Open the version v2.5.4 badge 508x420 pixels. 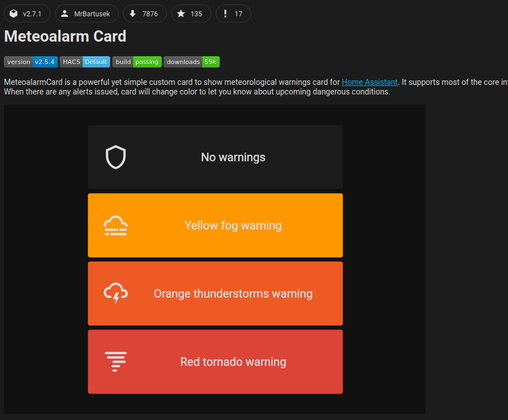pos(31,62)
